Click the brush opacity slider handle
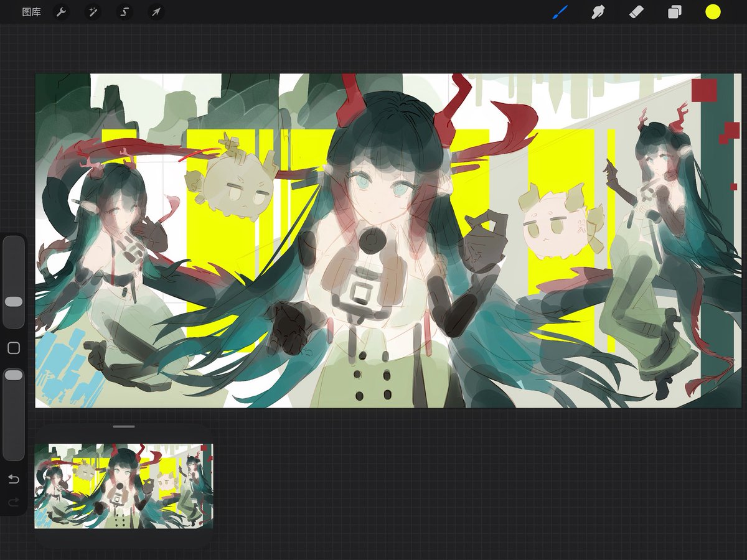Image resolution: width=747 pixels, height=560 pixels. point(13,375)
